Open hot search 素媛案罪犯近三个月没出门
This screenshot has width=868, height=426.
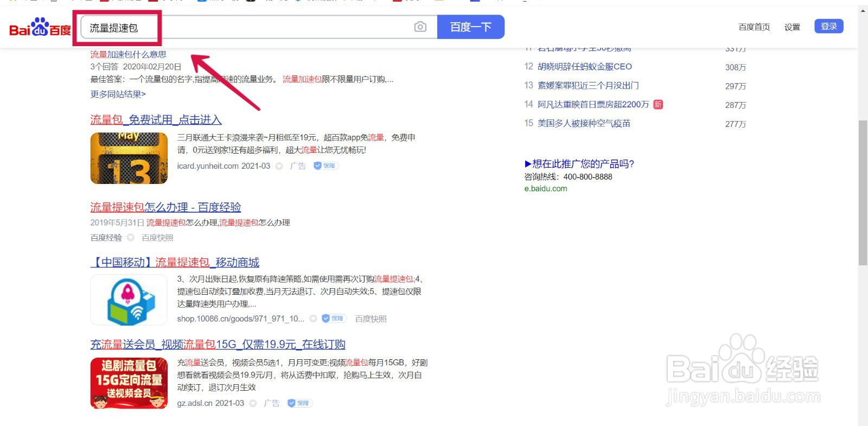click(588, 85)
